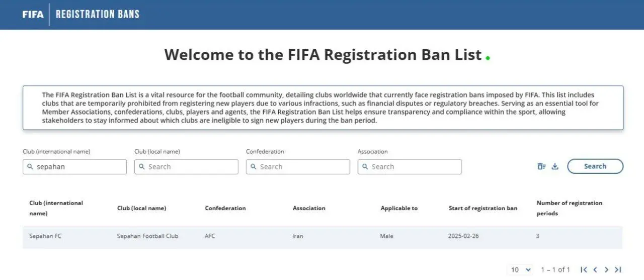The image size is (644, 280).
Task: Sort by Start of registration ban column
Action: pos(482,208)
